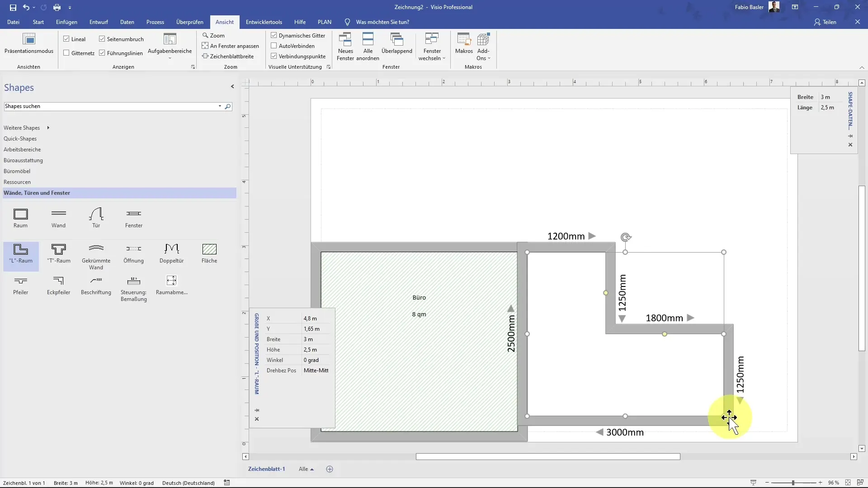Click the shapes search magnifier icon

(x=228, y=107)
